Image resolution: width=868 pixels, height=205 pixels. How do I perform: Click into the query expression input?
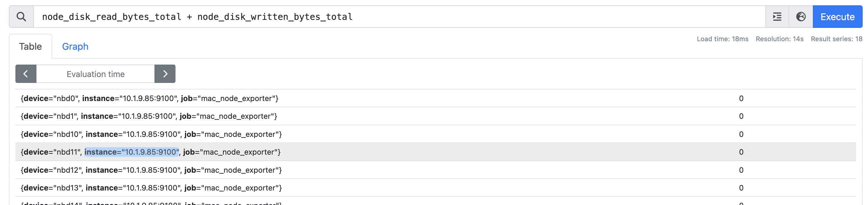tap(399, 17)
